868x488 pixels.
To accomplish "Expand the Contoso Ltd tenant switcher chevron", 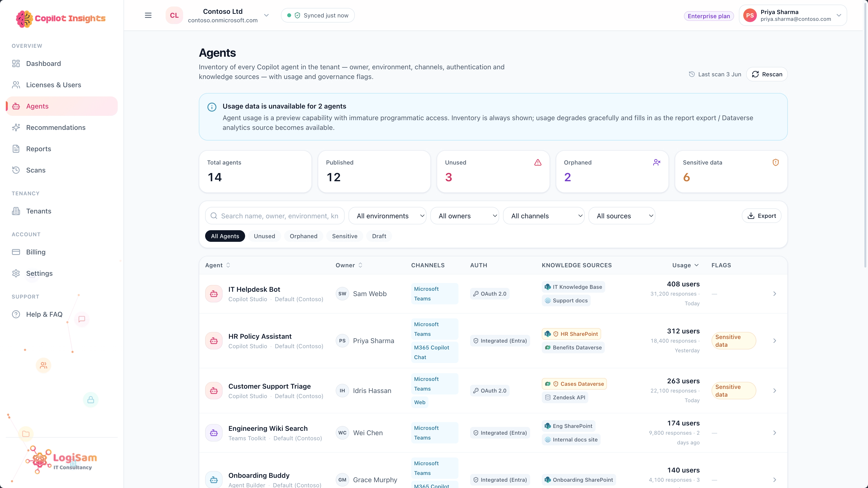I will [x=266, y=15].
